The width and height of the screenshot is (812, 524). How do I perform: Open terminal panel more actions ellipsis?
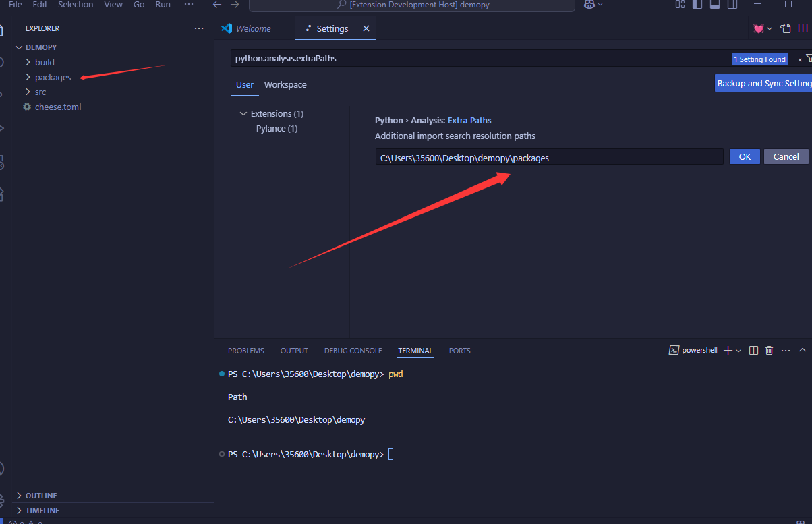coord(786,351)
